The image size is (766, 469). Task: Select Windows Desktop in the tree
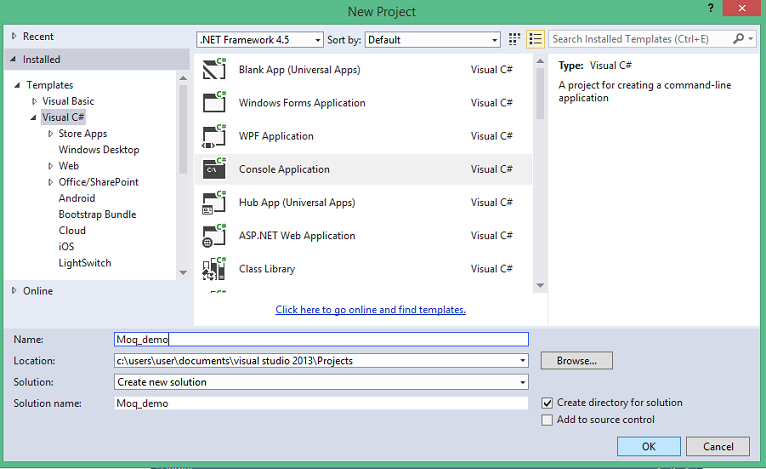click(x=99, y=149)
